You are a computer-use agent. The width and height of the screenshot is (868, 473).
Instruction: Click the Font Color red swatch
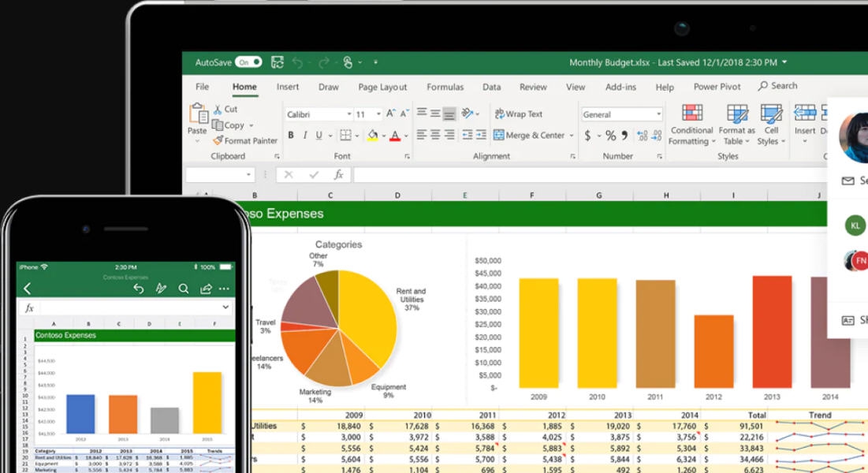pyautogui.click(x=394, y=140)
